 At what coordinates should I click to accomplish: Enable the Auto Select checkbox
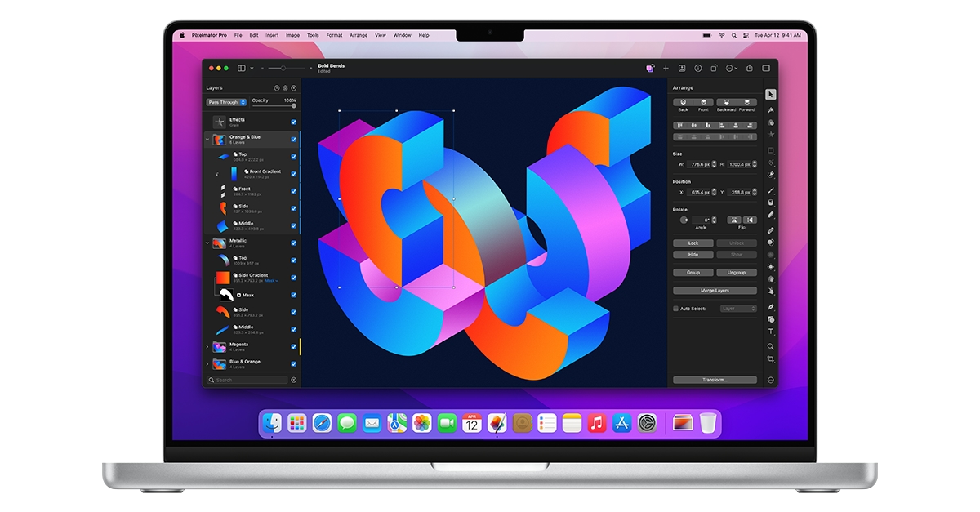click(675, 309)
